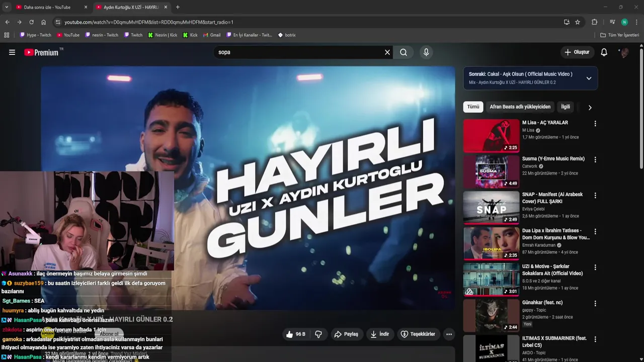Open options menu for UZI & Motive video
Screen dimensions: 644x362
[x=595, y=267]
